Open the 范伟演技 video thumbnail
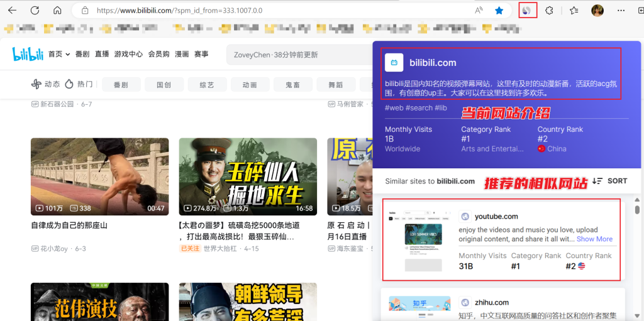 click(x=100, y=302)
